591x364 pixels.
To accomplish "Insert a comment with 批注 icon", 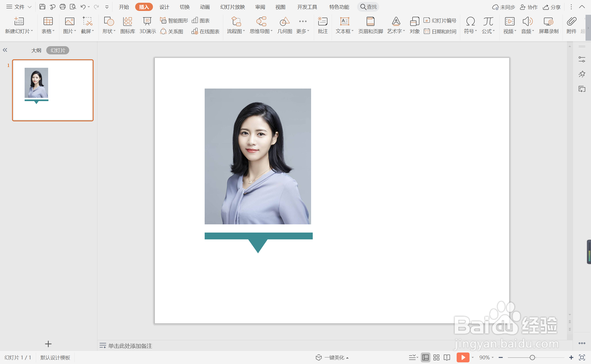I will click(x=323, y=25).
